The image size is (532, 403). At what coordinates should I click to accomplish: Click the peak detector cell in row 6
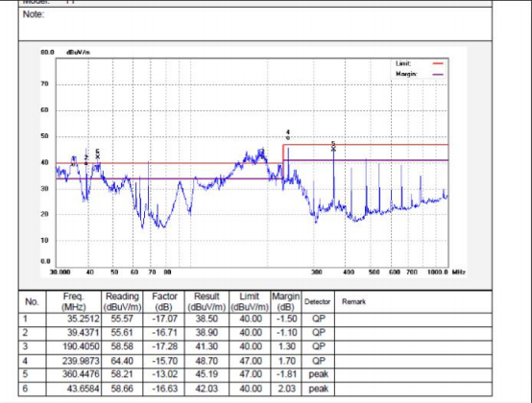[x=318, y=389]
